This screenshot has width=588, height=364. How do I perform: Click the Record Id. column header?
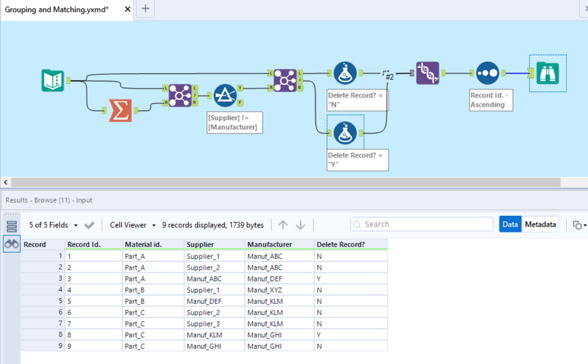click(94, 244)
